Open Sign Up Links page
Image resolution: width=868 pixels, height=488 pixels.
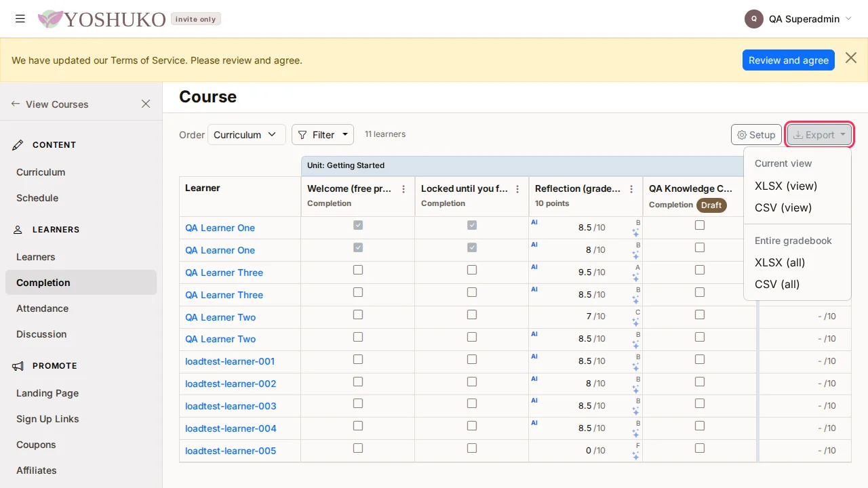point(47,419)
